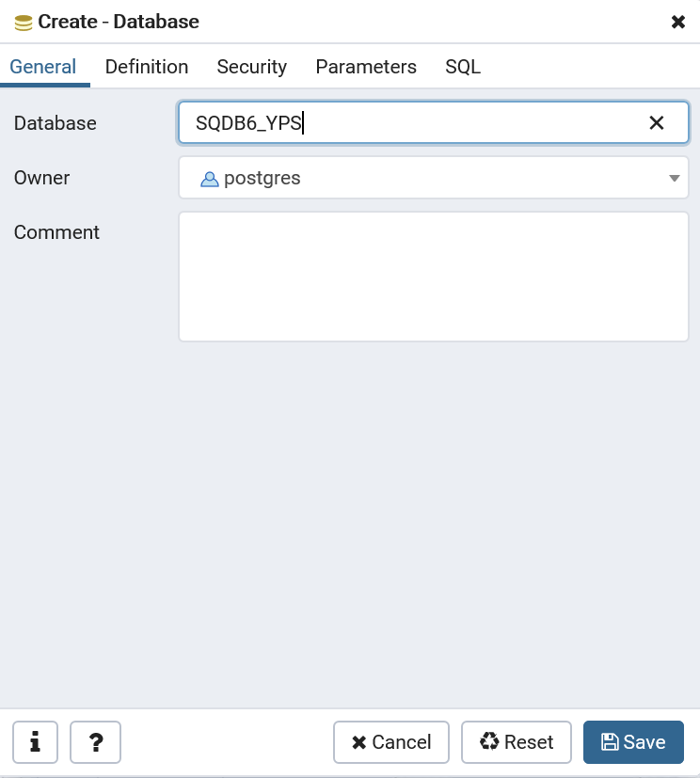Select the Parameters tab
The height and width of the screenshot is (778, 700).
pyautogui.click(x=366, y=67)
